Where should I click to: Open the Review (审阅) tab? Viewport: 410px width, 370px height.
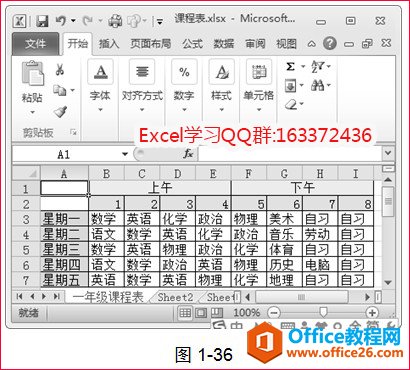click(x=255, y=44)
